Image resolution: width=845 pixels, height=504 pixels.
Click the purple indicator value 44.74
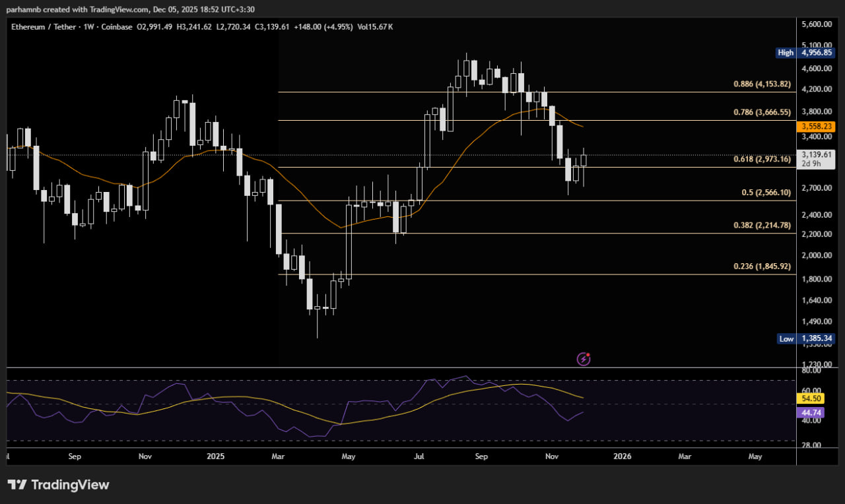[x=811, y=412]
